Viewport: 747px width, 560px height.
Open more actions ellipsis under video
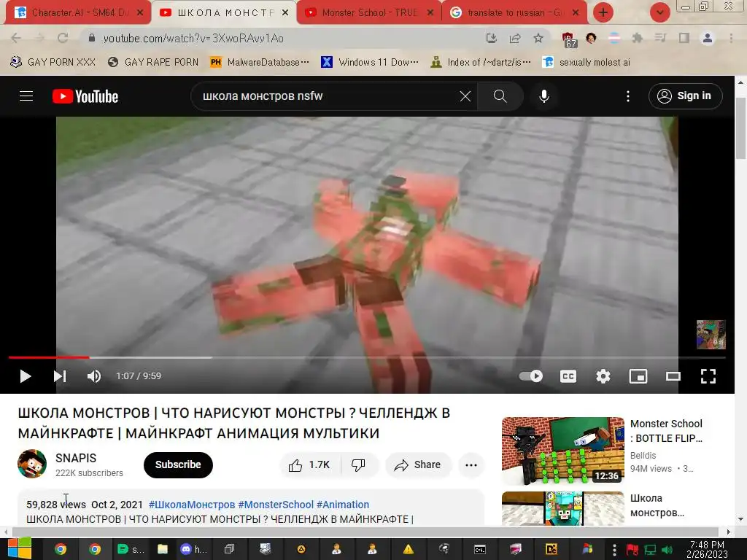click(x=471, y=464)
